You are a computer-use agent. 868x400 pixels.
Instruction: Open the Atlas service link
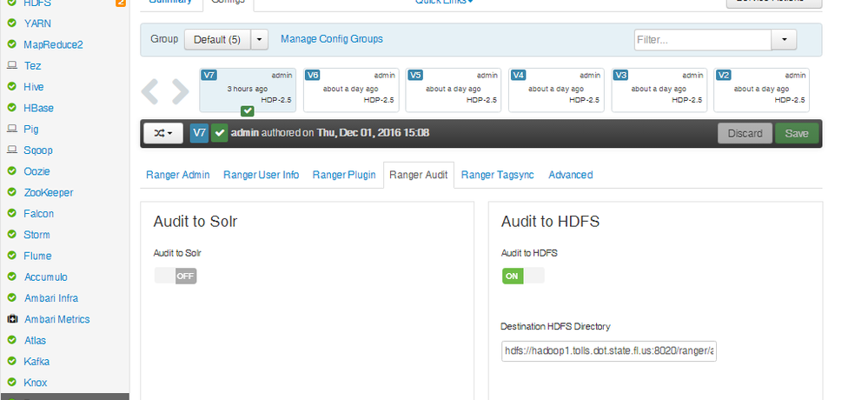click(35, 341)
